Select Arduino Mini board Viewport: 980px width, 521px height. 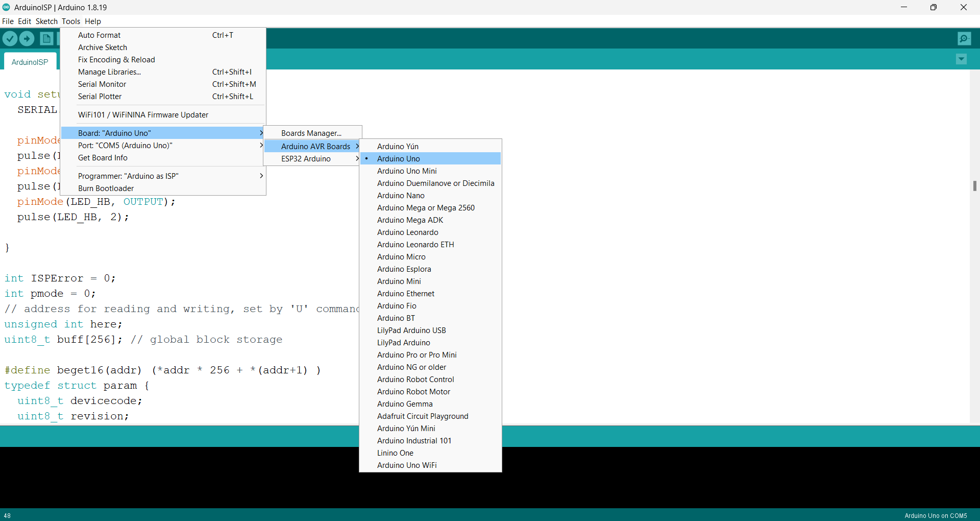click(x=430, y=281)
